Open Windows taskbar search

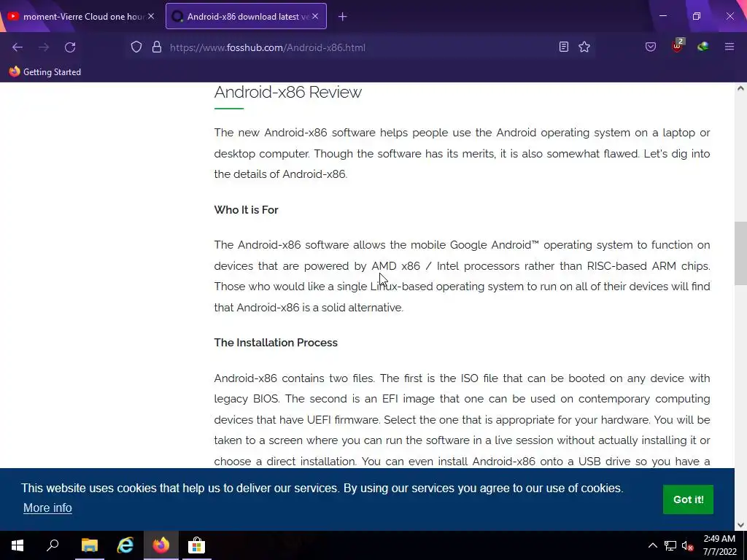53,545
